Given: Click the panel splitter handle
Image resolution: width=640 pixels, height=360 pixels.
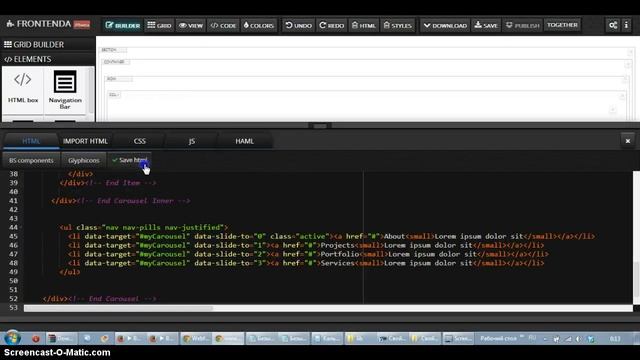Looking at the screenshot, I should [x=320, y=125].
